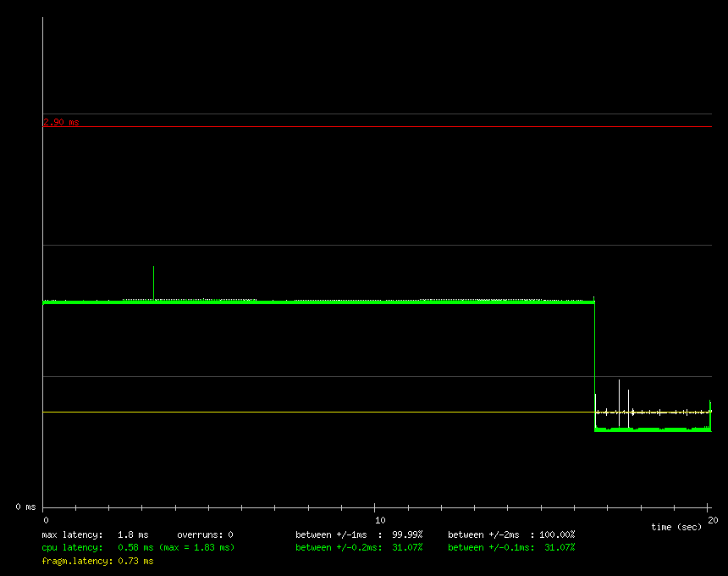This screenshot has width=728, height=576.
Task: Select the between +/-2ms 100.00% statistic
Action: [x=511, y=534]
